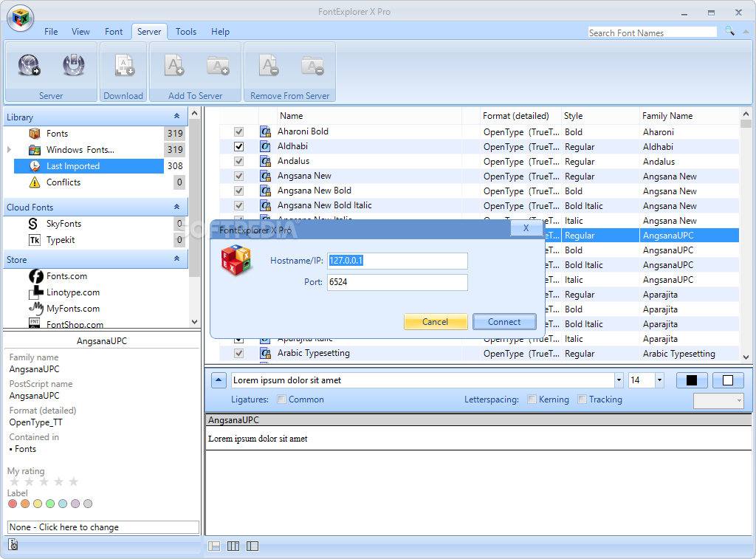Switch to three-column layout icon
Screen dimensions: 756x559
click(233, 546)
